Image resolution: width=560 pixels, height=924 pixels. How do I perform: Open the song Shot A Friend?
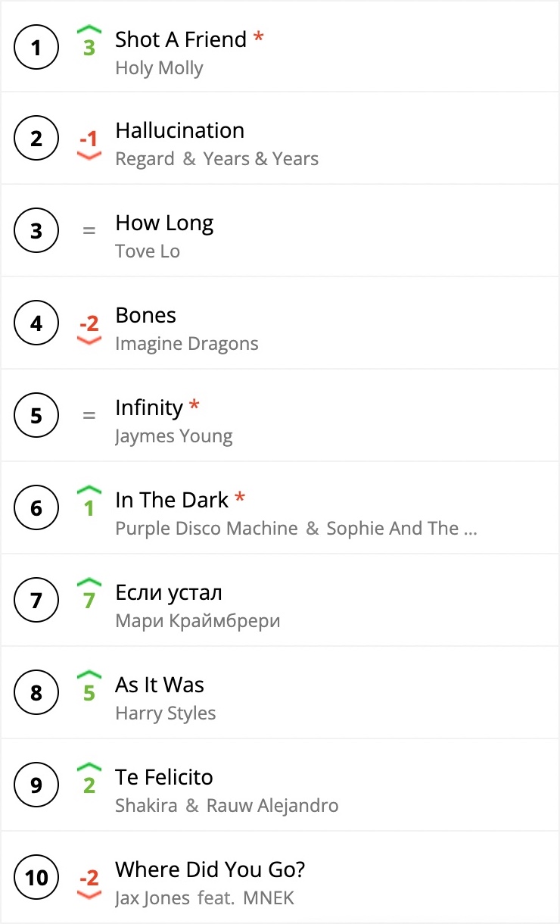[181, 39]
